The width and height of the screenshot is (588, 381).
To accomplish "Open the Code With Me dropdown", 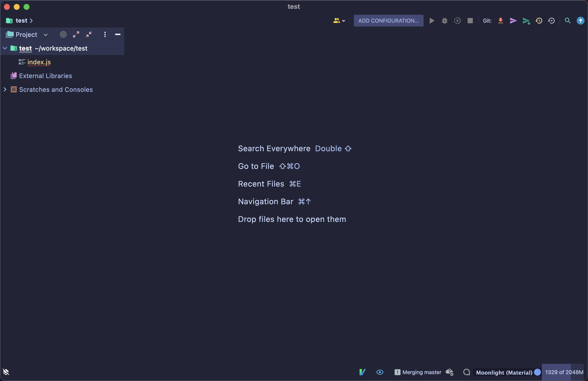I will tap(339, 21).
